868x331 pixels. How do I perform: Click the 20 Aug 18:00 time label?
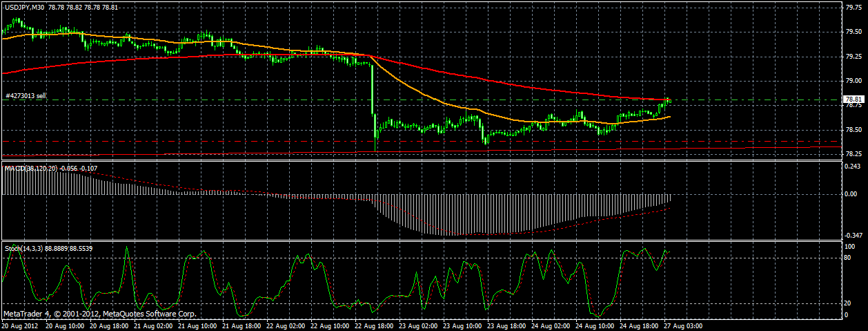[x=109, y=325]
